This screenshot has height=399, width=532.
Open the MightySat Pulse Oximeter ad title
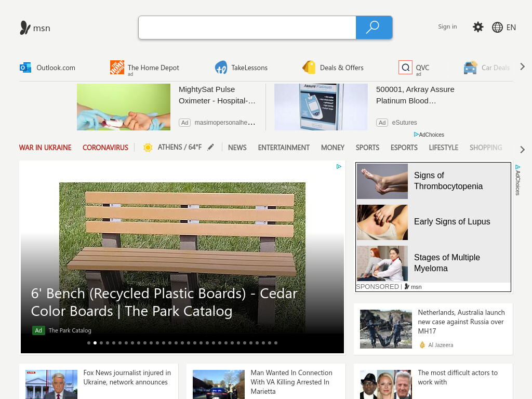click(x=217, y=95)
